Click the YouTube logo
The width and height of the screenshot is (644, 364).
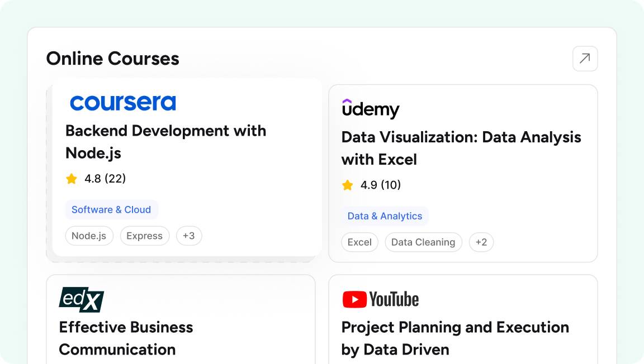click(x=380, y=299)
